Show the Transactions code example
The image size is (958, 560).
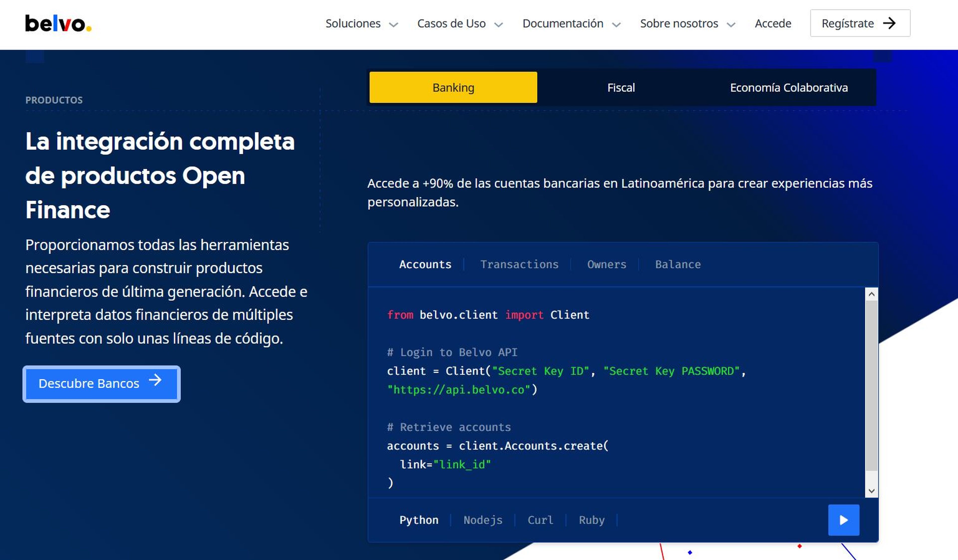click(519, 264)
